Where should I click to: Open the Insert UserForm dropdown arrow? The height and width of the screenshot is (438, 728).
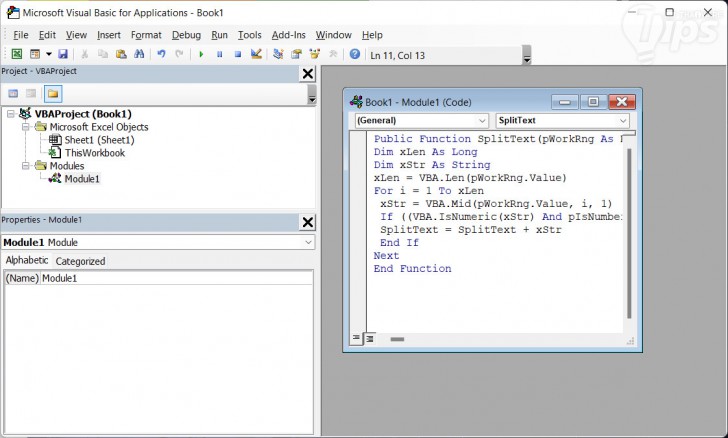pos(49,54)
